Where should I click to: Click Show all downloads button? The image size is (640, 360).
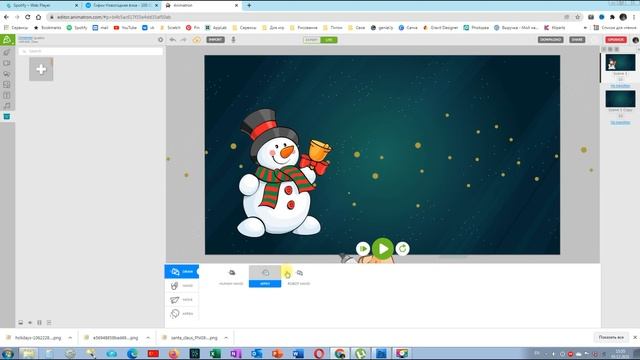click(x=611, y=337)
